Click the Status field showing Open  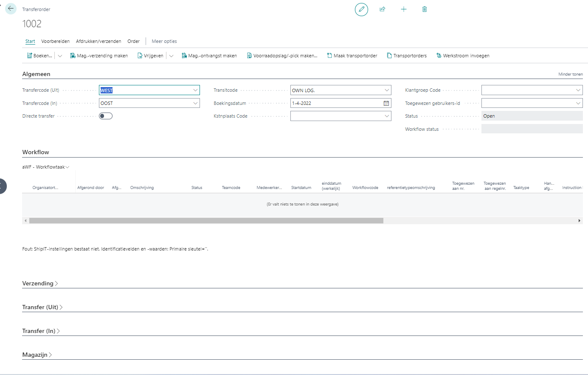[x=532, y=116]
